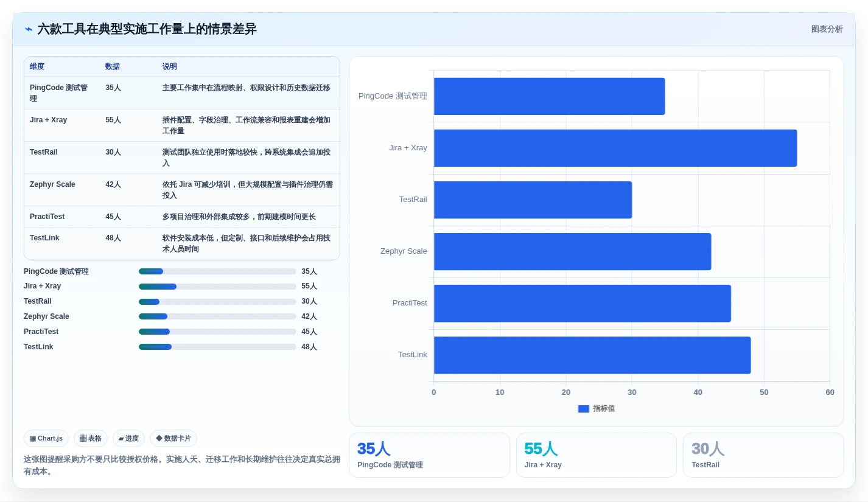This screenshot has width=868, height=502.
Task: Click the TestRail table cell
Action: tap(62, 158)
